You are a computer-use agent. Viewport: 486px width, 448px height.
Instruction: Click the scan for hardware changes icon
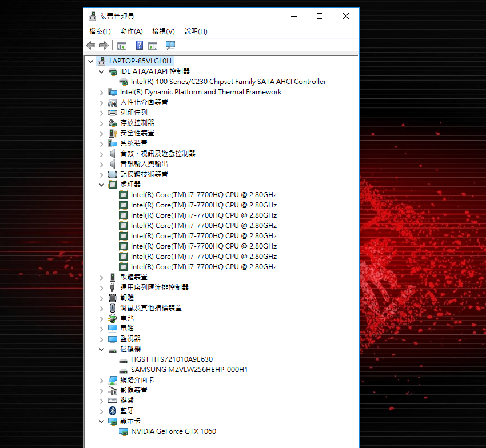click(x=170, y=46)
